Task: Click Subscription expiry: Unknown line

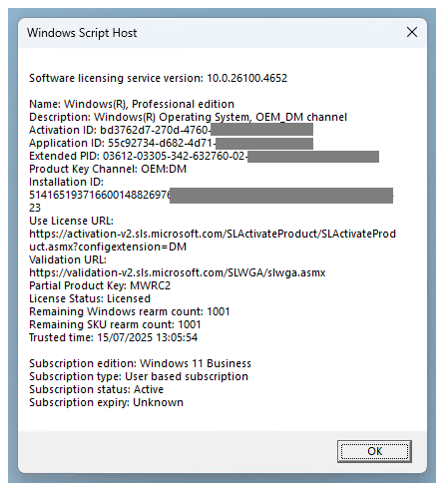Action: [x=106, y=402]
